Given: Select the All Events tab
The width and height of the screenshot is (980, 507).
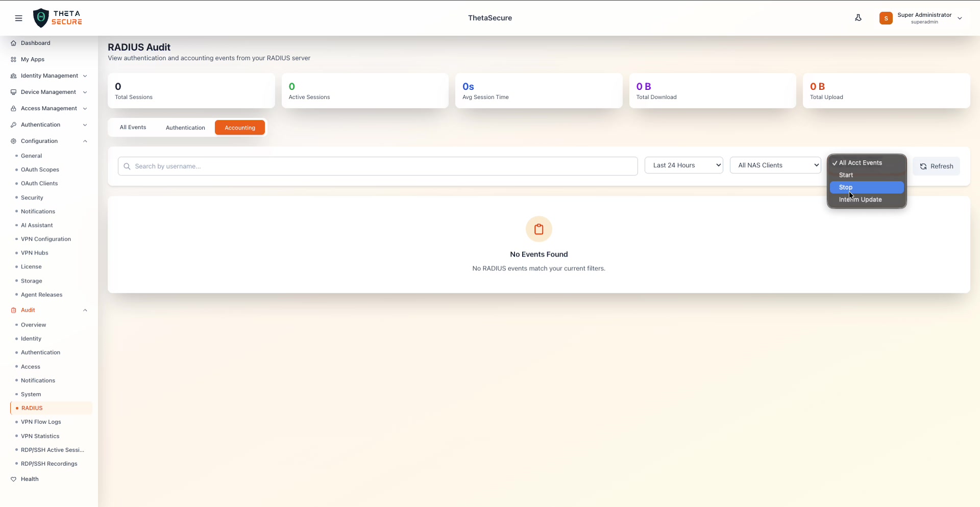Looking at the screenshot, I should (132, 128).
